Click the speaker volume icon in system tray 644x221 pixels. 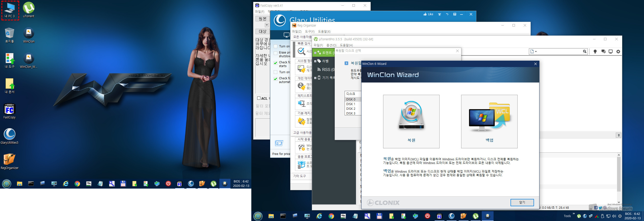tap(614, 216)
